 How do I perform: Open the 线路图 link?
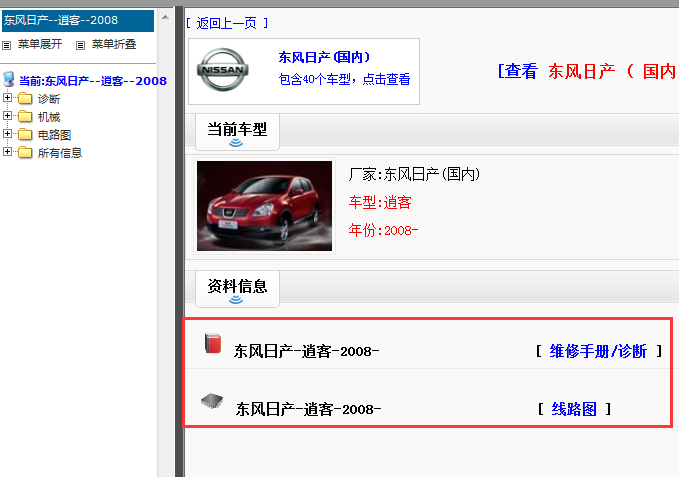tap(574, 409)
